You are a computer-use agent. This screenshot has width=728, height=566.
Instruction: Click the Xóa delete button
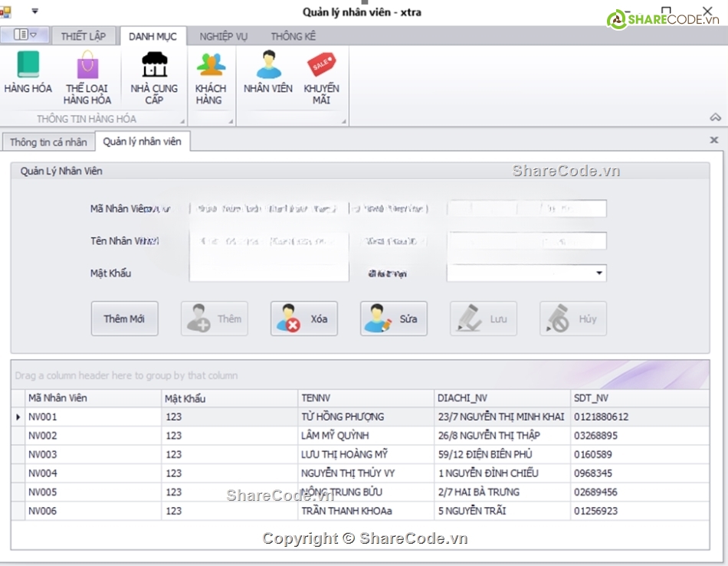click(x=303, y=319)
